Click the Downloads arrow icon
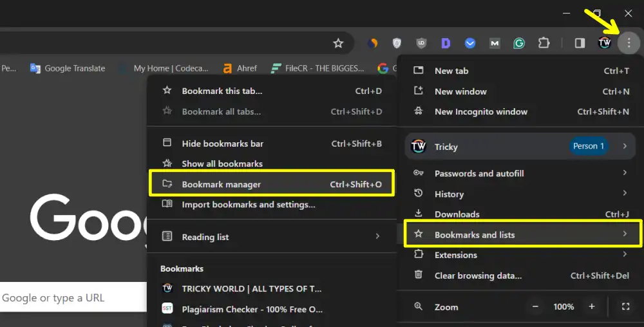644x327 pixels. [418, 213]
